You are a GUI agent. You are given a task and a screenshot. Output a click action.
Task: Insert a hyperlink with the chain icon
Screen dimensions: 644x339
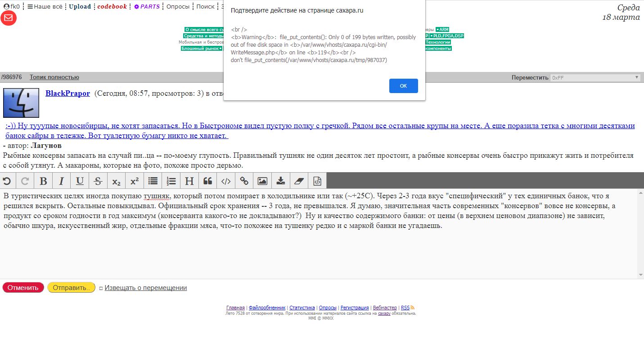click(x=244, y=181)
